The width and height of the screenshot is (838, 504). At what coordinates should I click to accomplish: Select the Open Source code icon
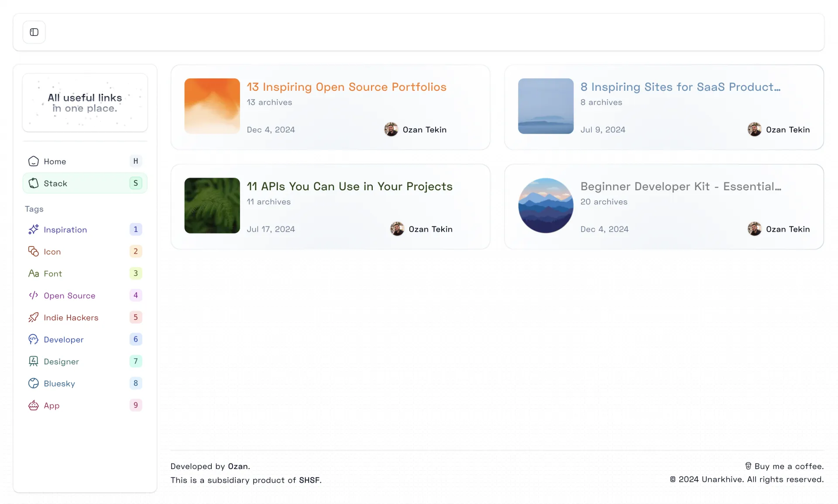(34, 295)
